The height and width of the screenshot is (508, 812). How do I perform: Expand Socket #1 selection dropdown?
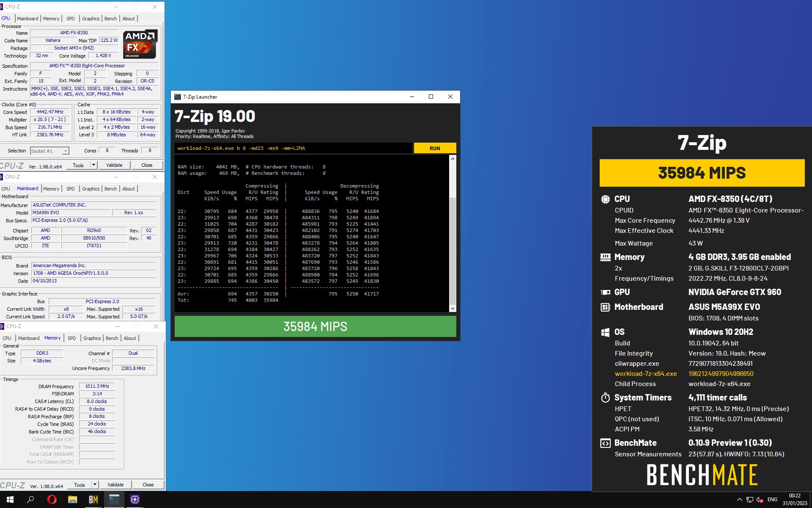coord(66,151)
